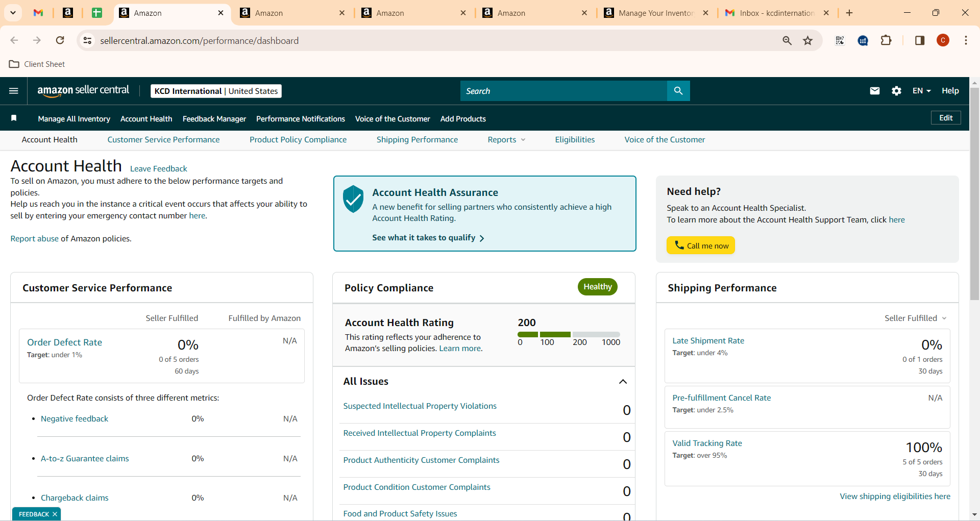This screenshot has height=521, width=980.
Task: Click the search magnifier button
Action: 678,91
